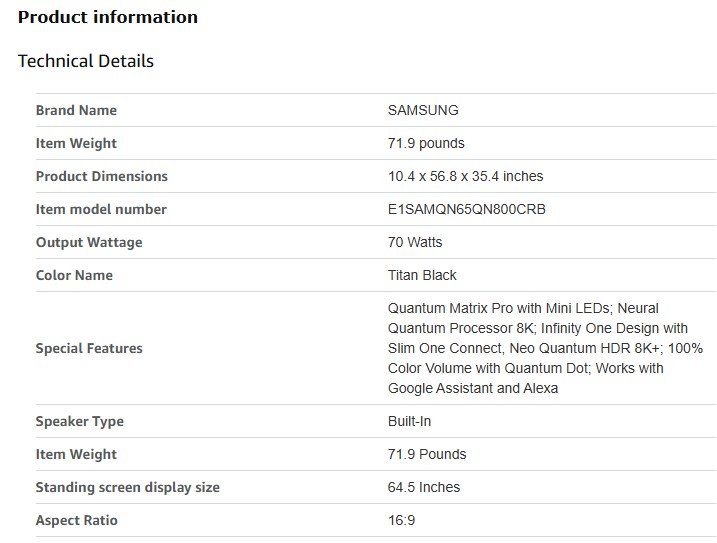Click the Standing screen display size label

pyautogui.click(x=127, y=487)
